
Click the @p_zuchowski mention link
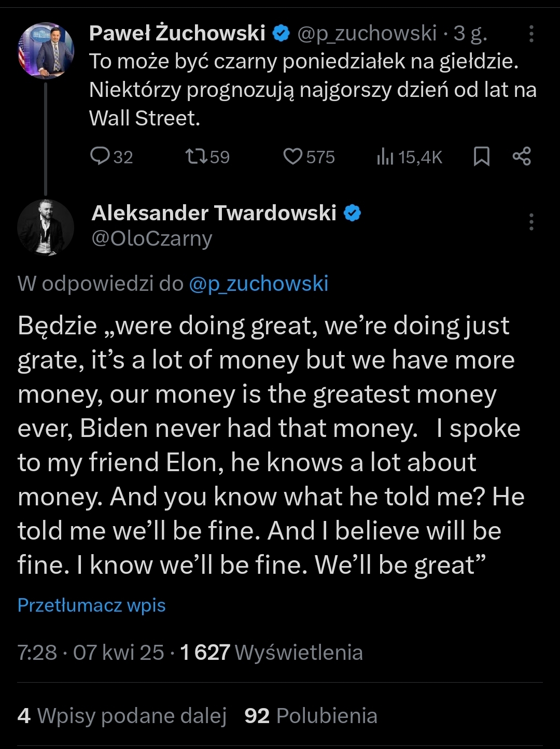coord(258,284)
